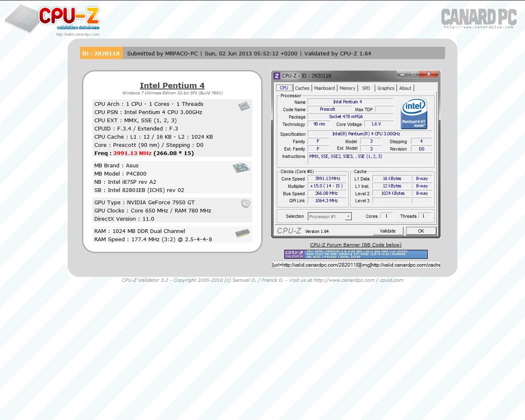525x420 pixels.
Task: Click the Level 2 1024 KBytes value
Action: 392,194
